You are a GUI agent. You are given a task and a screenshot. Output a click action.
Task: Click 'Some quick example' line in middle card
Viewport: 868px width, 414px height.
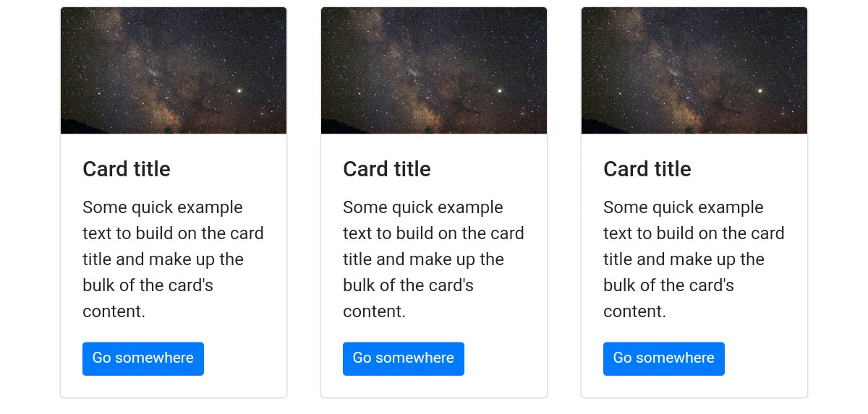(x=423, y=207)
